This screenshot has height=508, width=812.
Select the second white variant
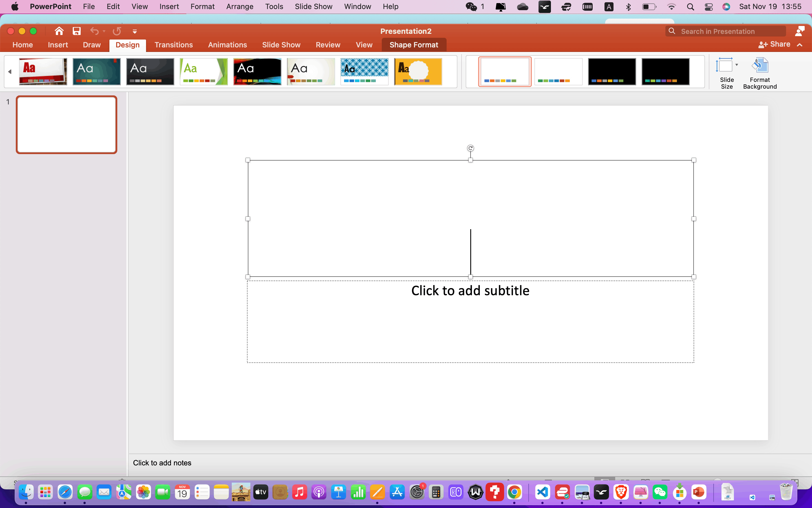(558, 72)
